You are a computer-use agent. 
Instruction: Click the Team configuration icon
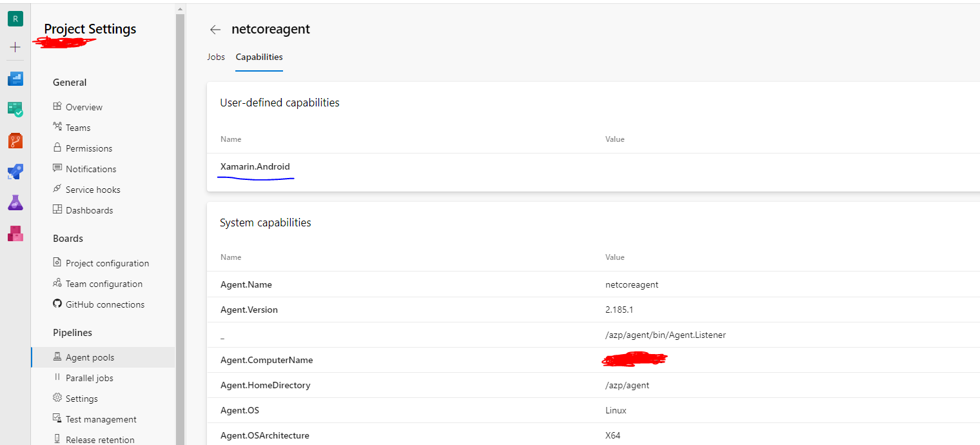tap(57, 283)
